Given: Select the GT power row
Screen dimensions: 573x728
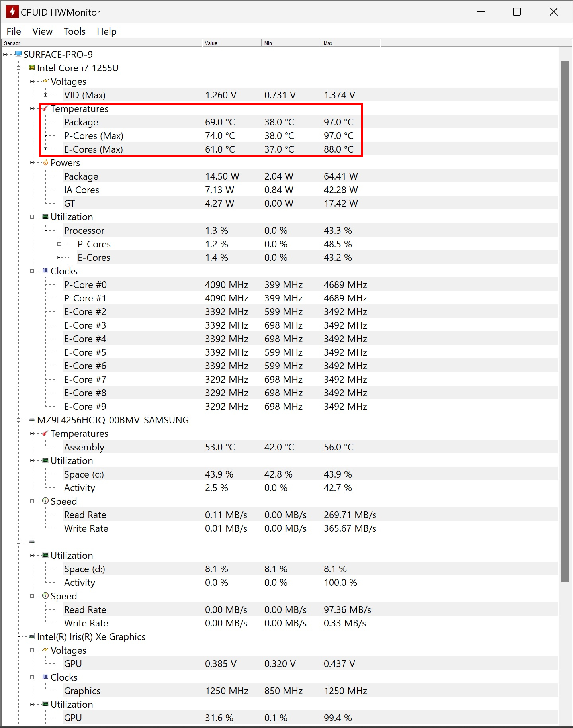Looking at the screenshot, I should point(311,203).
